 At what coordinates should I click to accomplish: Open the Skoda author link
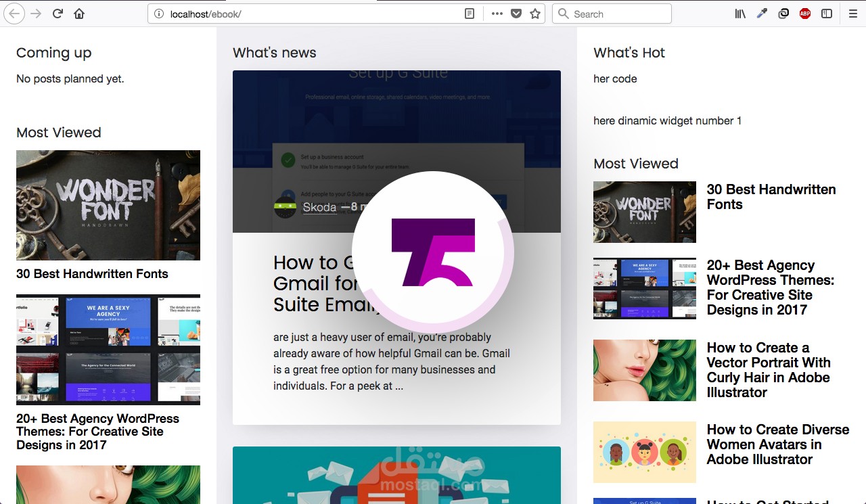pyautogui.click(x=319, y=207)
